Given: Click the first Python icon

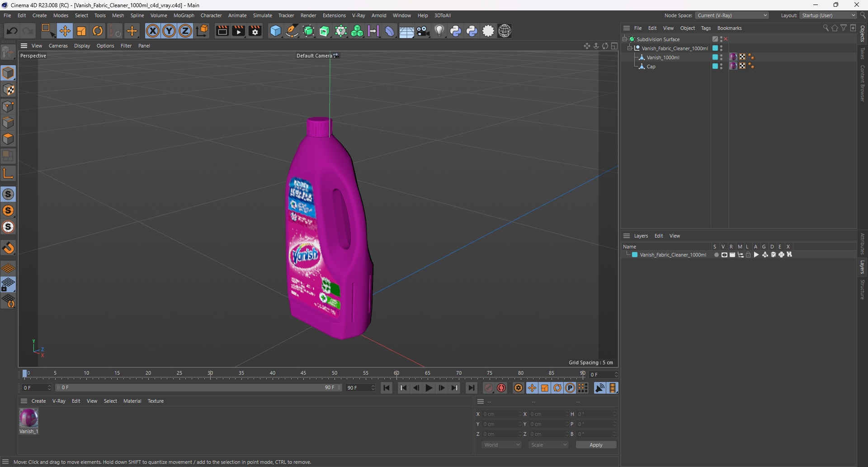Looking at the screenshot, I should point(456,31).
